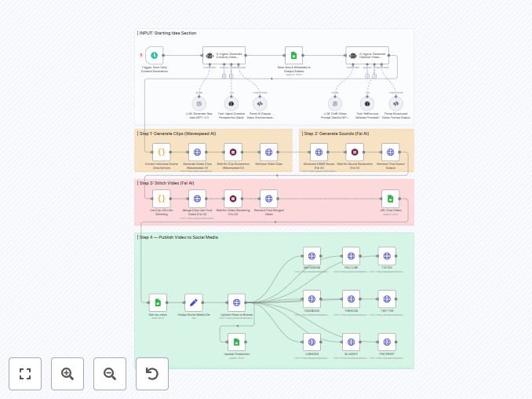This screenshot has width=532, height=399.
Task: Open Extract Individual Scene Descriptions code node
Action: (x=162, y=152)
